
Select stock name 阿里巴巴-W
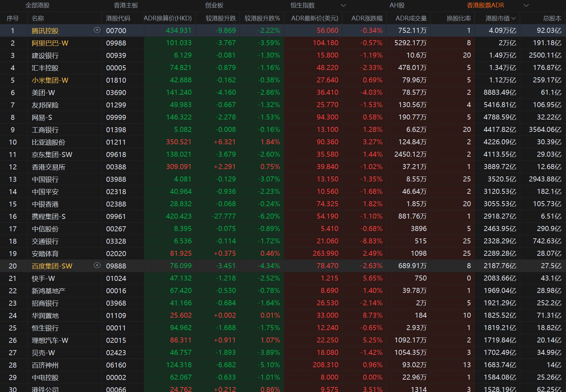click(50, 43)
